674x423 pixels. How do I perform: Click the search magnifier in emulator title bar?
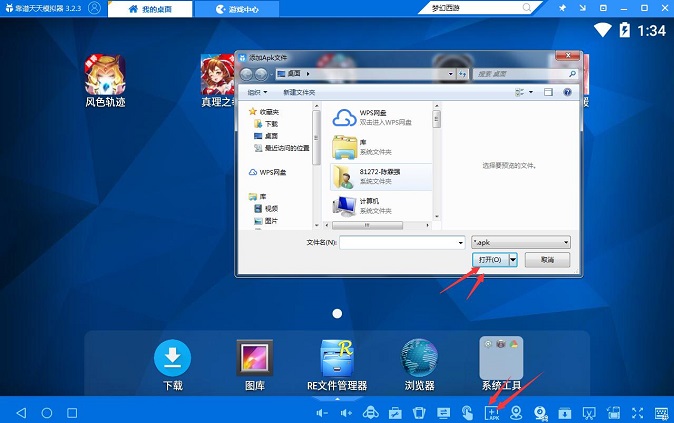pos(527,7)
